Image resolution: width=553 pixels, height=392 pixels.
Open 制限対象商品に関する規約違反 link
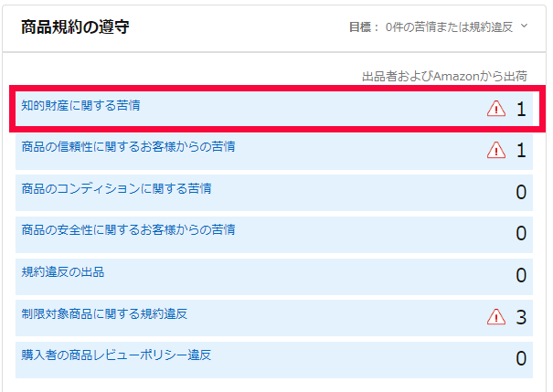pyautogui.click(x=104, y=313)
